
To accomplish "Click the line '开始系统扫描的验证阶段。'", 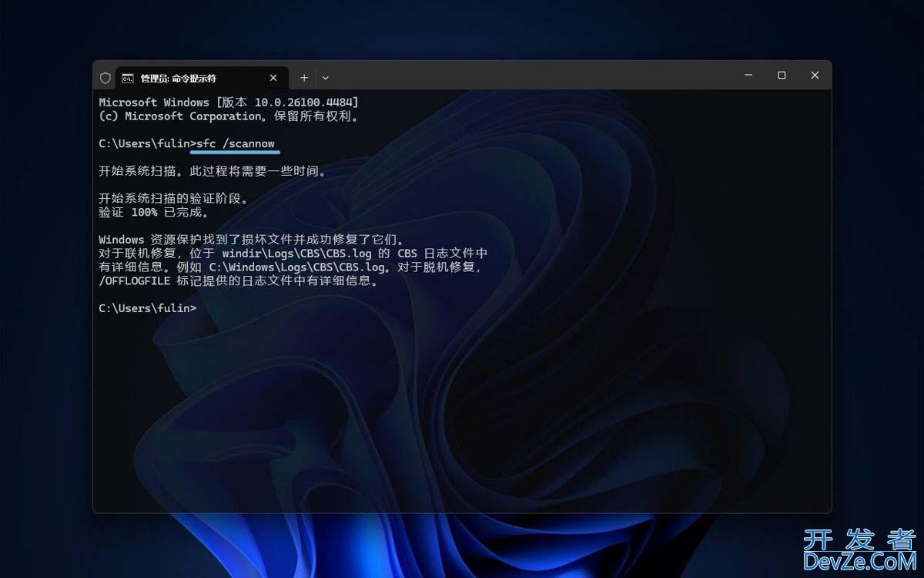I will tap(174, 198).
